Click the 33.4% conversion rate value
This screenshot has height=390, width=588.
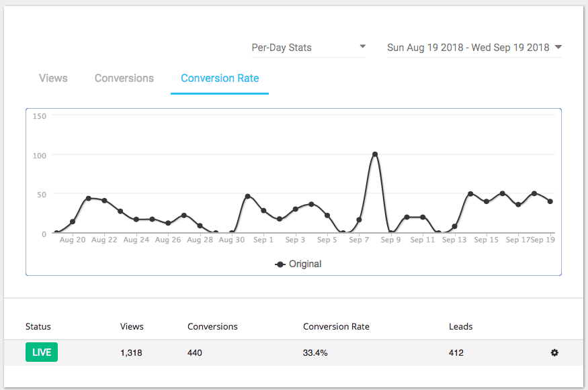(315, 353)
